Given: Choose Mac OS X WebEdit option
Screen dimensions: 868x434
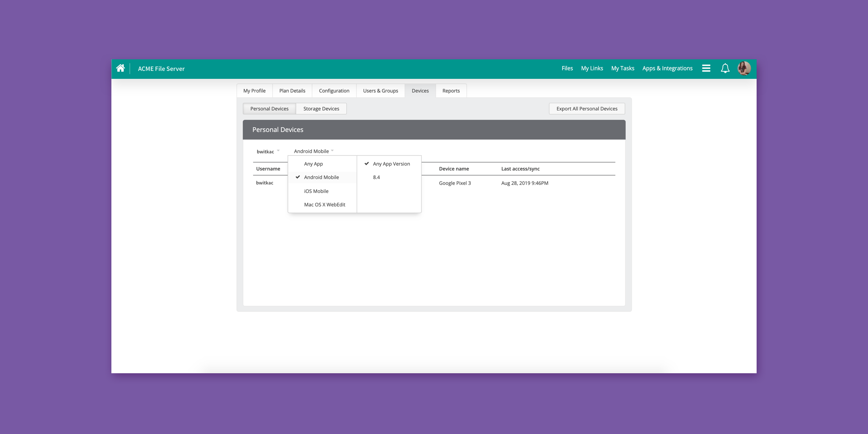Looking at the screenshot, I should 324,205.
